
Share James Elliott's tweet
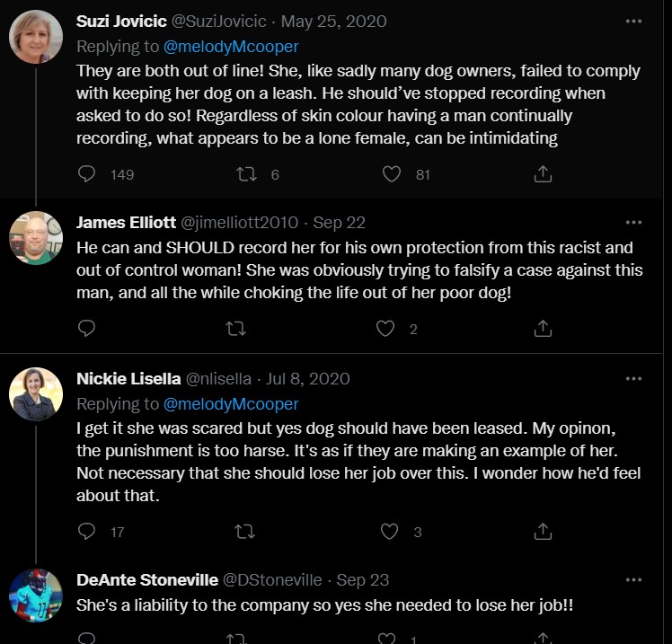(x=543, y=329)
